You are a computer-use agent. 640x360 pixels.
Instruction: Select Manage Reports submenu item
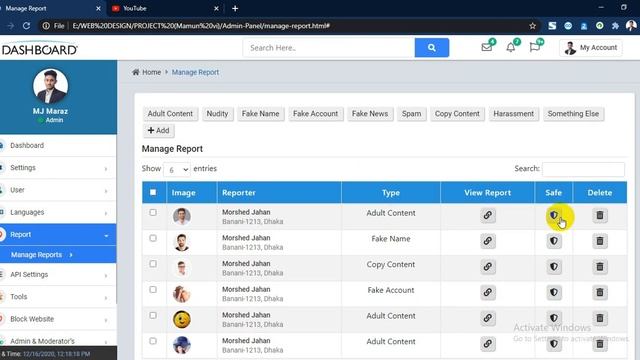coord(58,255)
